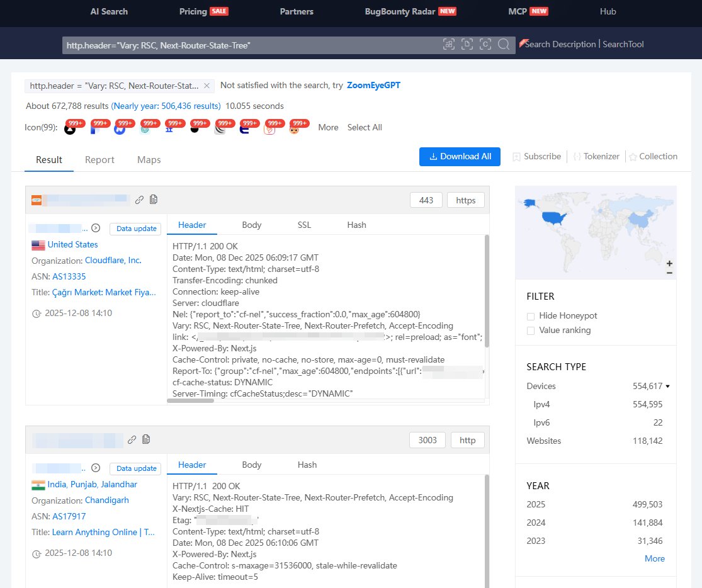Open the Tokenizer option

click(596, 156)
